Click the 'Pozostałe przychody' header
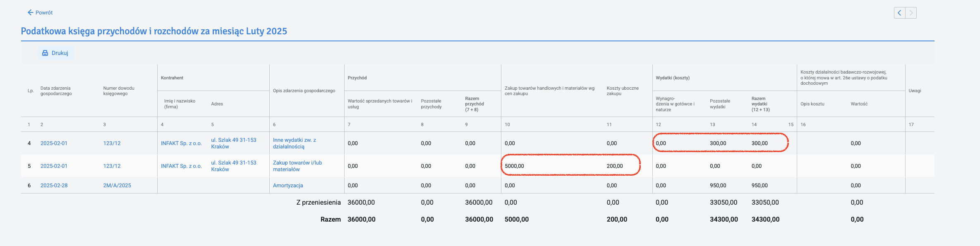This screenshot has height=246, width=980. point(431,104)
